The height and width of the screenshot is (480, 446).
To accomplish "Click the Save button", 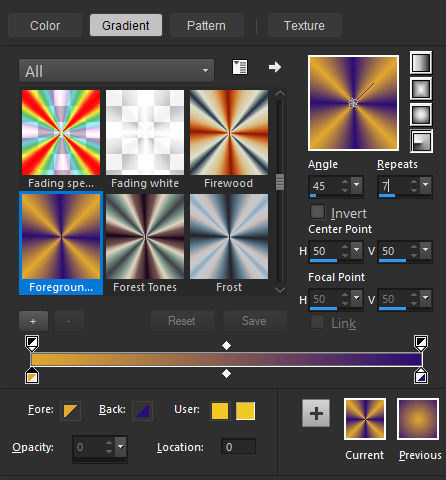I will (x=254, y=321).
